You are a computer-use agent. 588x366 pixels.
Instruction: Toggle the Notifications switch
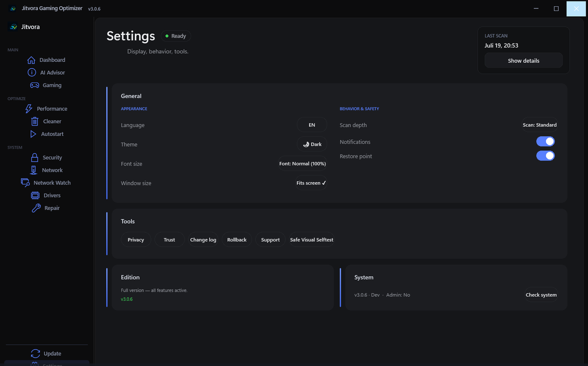click(545, 142)
